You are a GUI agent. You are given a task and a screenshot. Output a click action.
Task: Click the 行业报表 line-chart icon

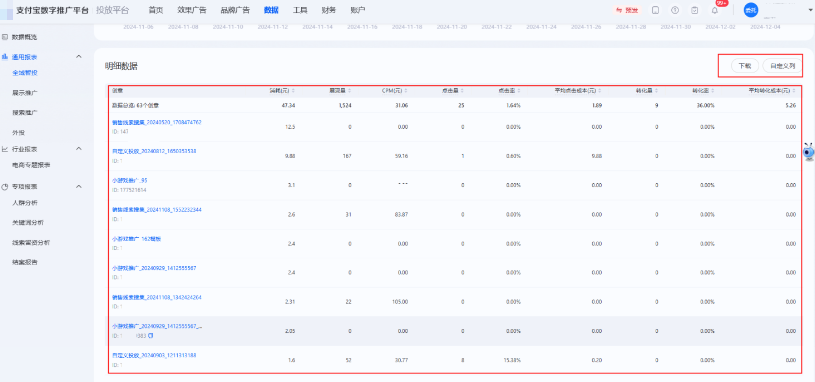pos(5,149)
